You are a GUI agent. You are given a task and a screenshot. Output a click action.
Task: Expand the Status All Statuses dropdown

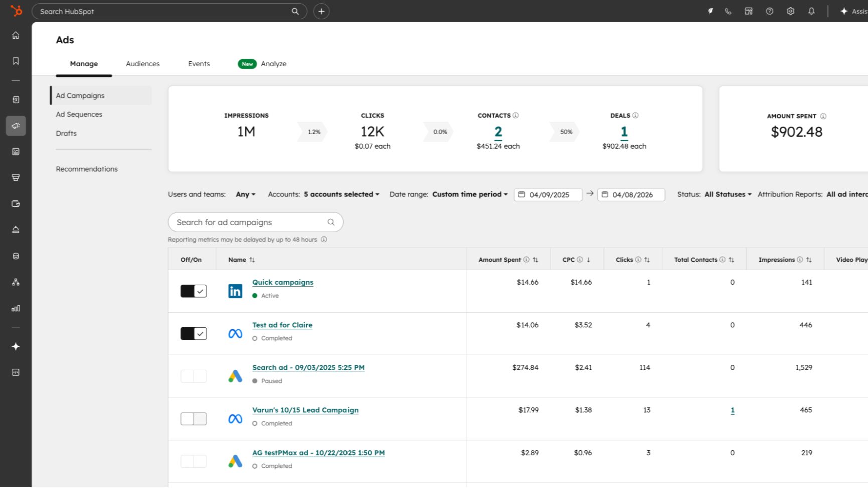(727, 194)
